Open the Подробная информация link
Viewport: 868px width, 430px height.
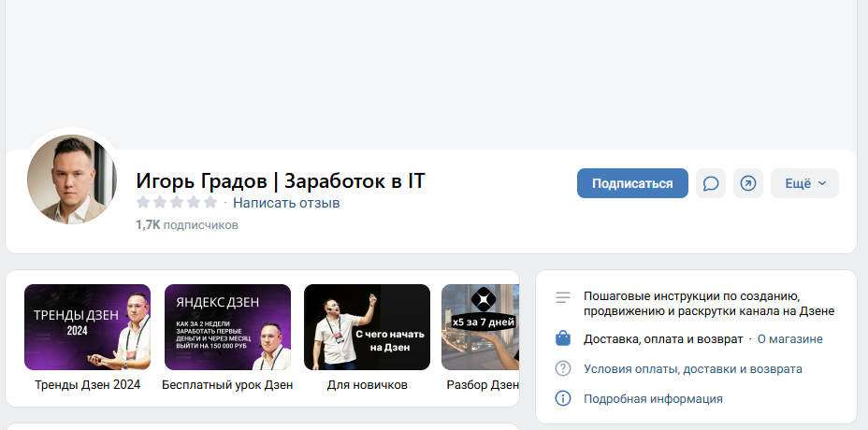click(x=653, y=398)
